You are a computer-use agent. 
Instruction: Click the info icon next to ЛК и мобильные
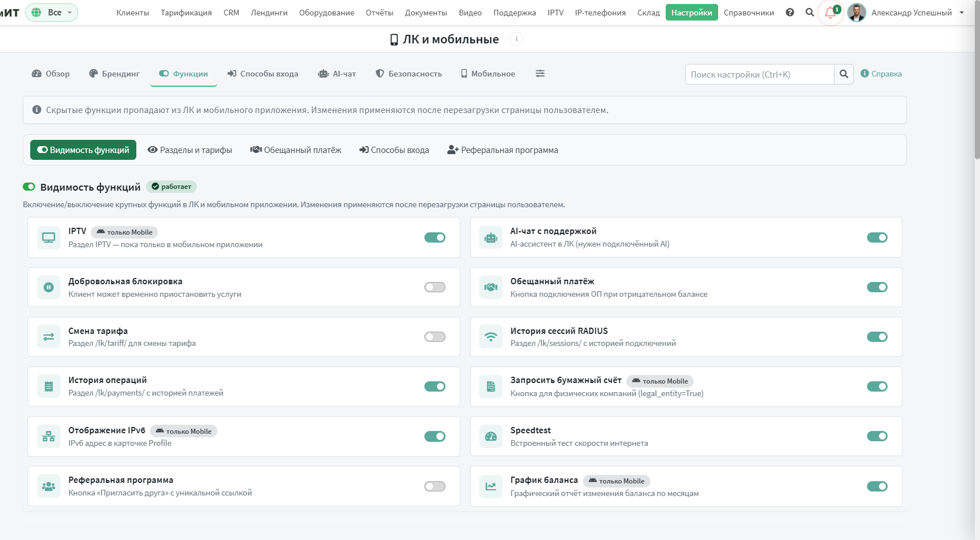pyautogui.click(x=516, y=39)
